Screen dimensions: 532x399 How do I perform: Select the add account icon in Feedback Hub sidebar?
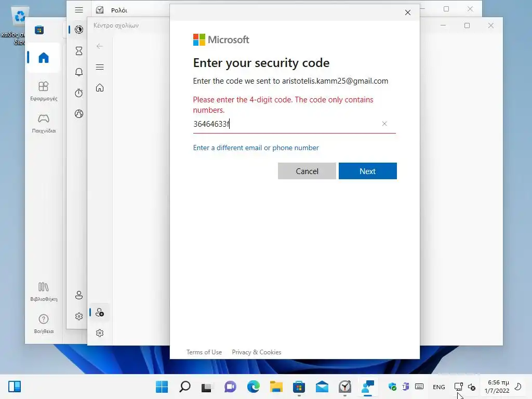[100, 312]
